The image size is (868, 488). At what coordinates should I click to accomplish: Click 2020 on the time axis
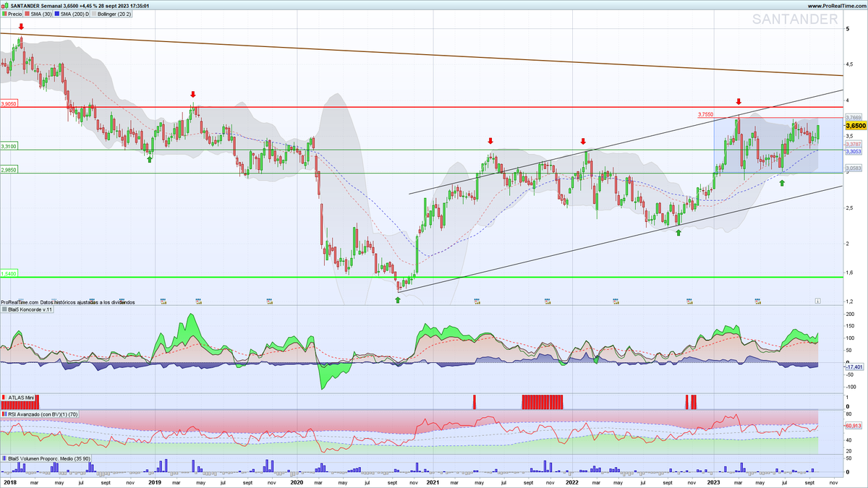296,481
